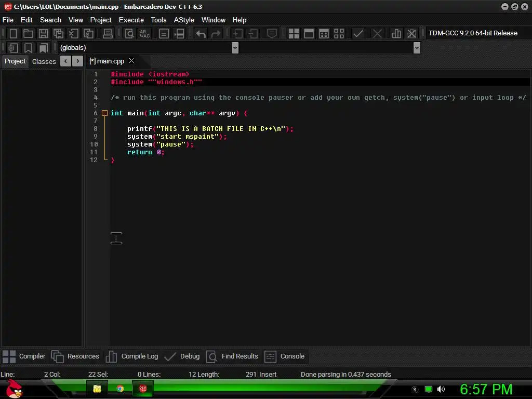532x399 pixels.
Task: Click the volume speaker tray icon
Action: 441,389
